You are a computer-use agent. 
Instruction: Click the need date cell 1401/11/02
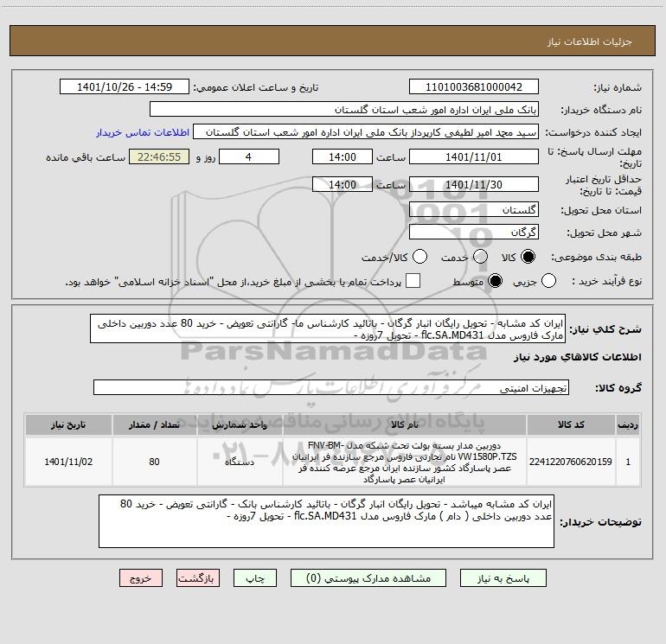(68, 462)
